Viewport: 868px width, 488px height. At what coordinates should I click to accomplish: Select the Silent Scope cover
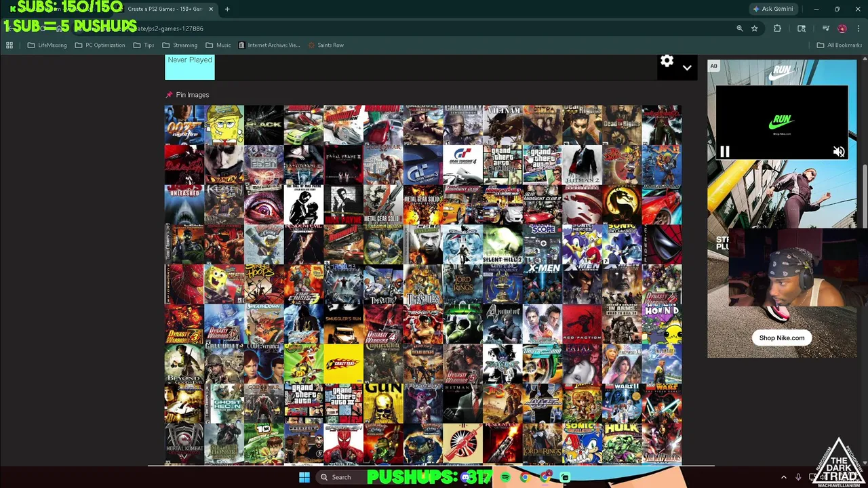tap(542, 245)
